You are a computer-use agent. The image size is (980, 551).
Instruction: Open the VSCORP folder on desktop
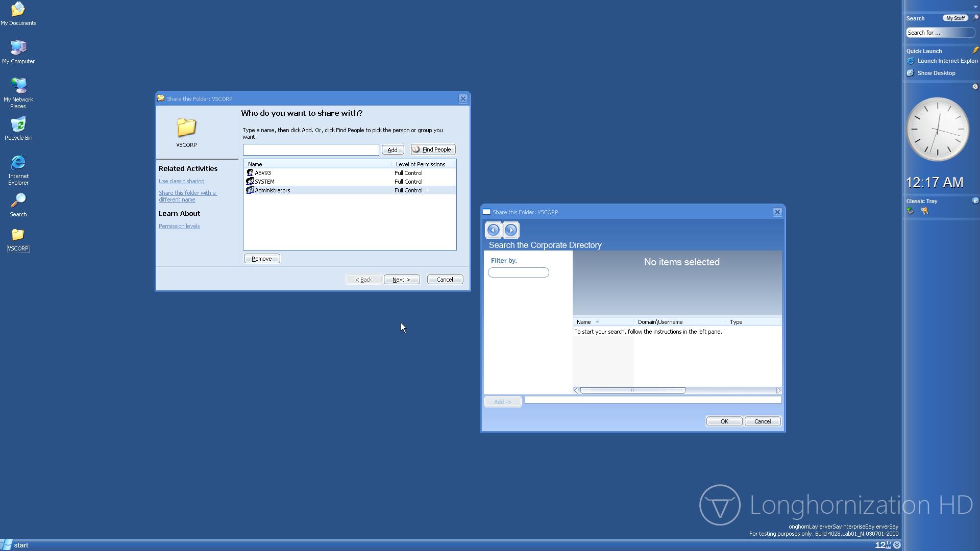pos(18,235)
